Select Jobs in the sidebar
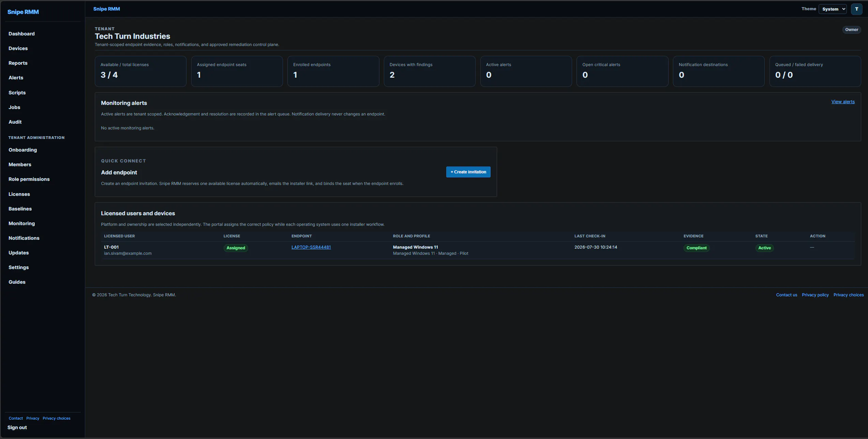 [x=14, y=107]
